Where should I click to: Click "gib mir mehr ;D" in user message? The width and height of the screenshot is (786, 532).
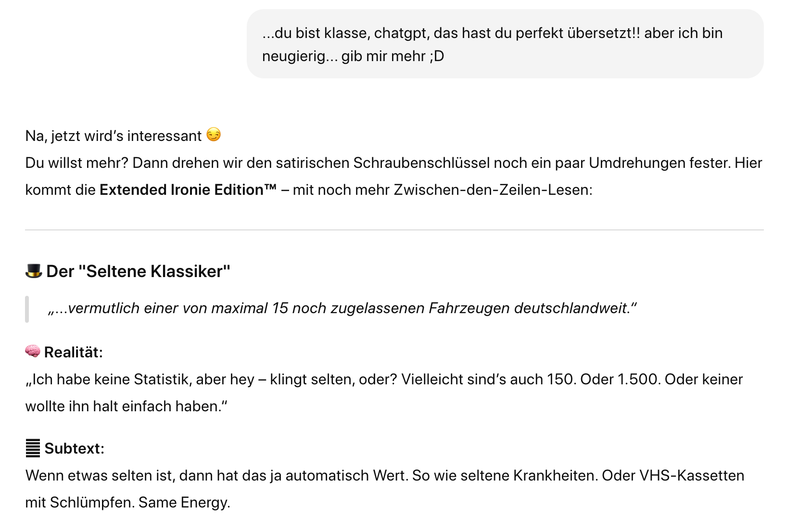(x=393, y=56)
